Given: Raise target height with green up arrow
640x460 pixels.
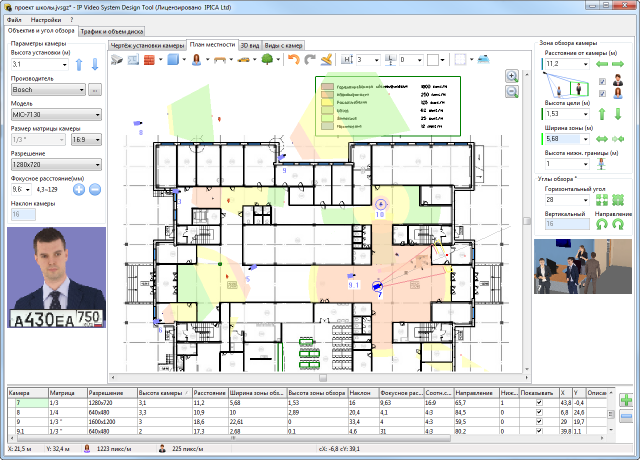Looking at the screenshot, I should [x=602, y=114].
